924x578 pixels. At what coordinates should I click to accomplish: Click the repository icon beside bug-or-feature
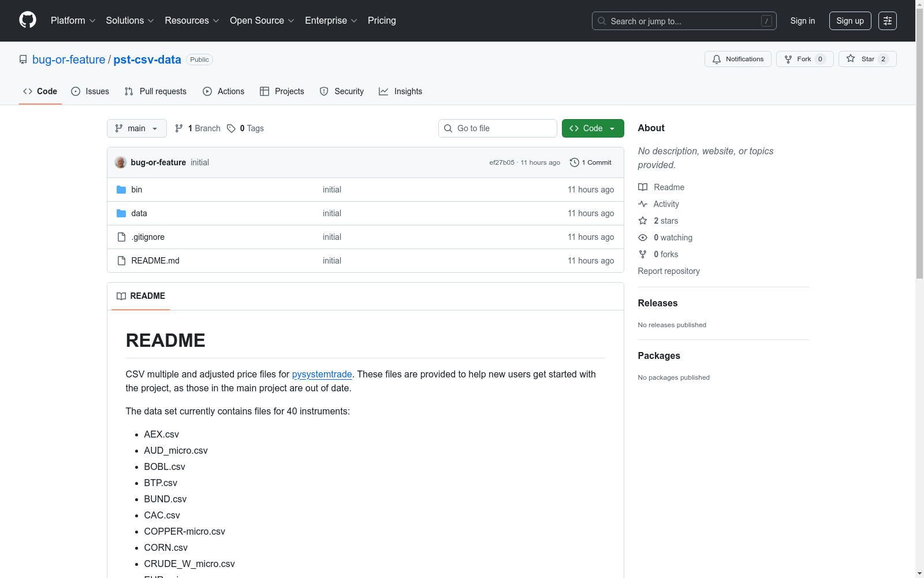point(23,60)
